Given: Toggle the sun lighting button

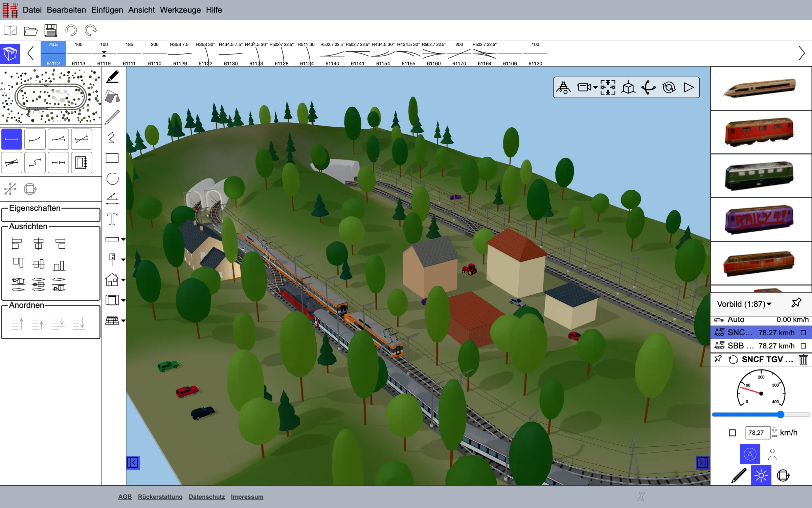Looking at the screenshot, I should [x=761, y=475].
